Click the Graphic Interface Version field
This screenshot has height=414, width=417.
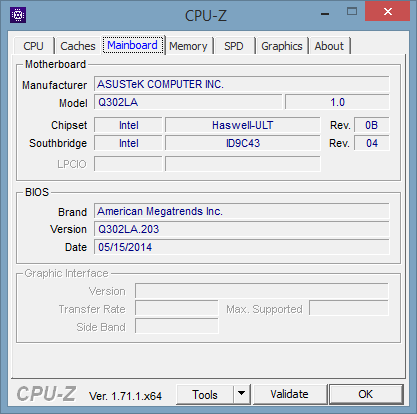click(x=262, y=291)
